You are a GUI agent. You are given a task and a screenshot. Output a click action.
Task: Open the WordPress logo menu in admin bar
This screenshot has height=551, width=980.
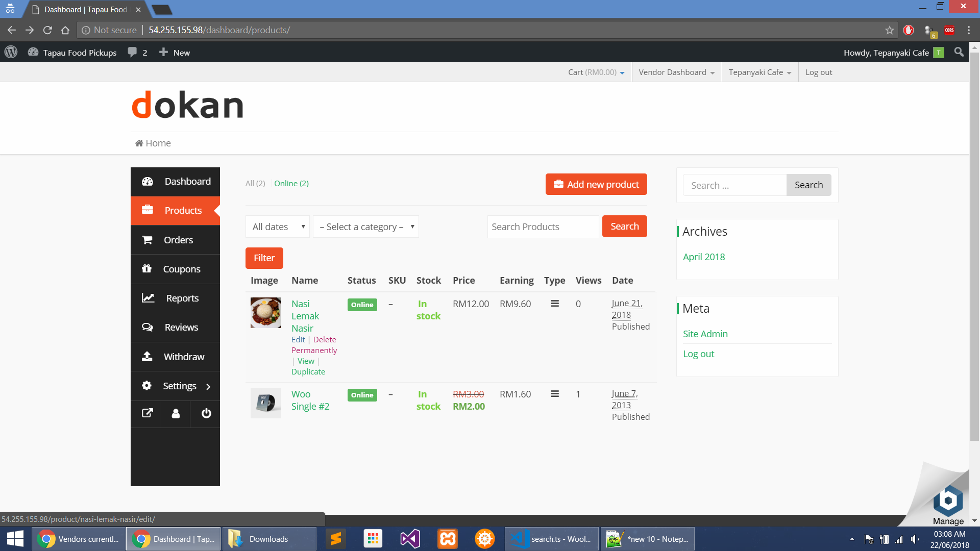coord(11,52)
